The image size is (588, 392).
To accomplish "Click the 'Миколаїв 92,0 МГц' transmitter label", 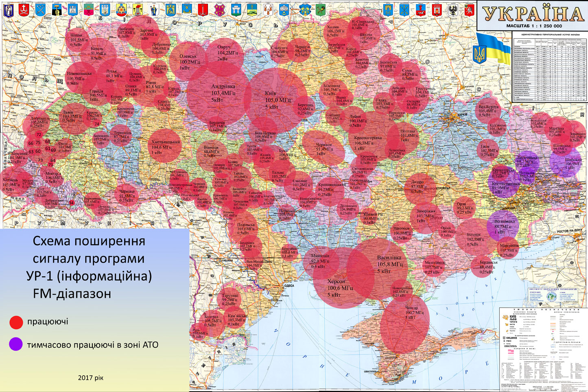I will pos(320,261).
